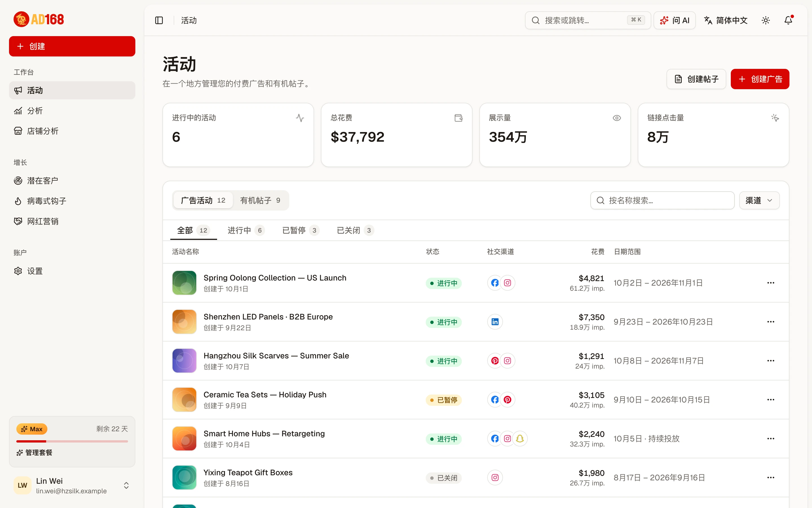Filter by 进行中 status tab
812x508 pixels.
[x=246, y=231]
